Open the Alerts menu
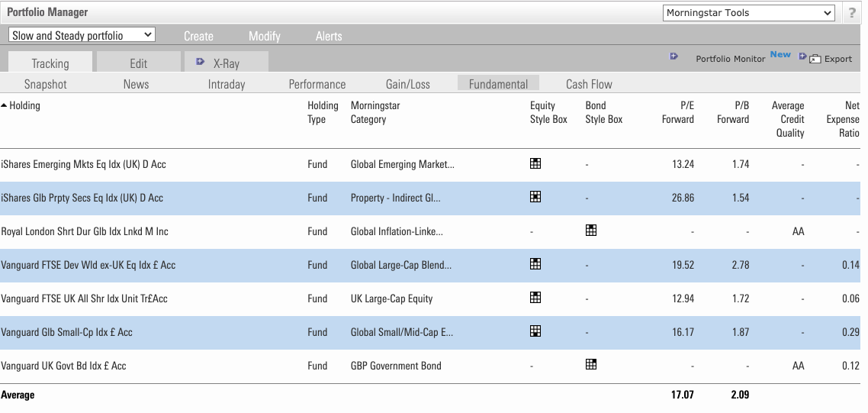 pyautogui.click(x=329, y=36)
